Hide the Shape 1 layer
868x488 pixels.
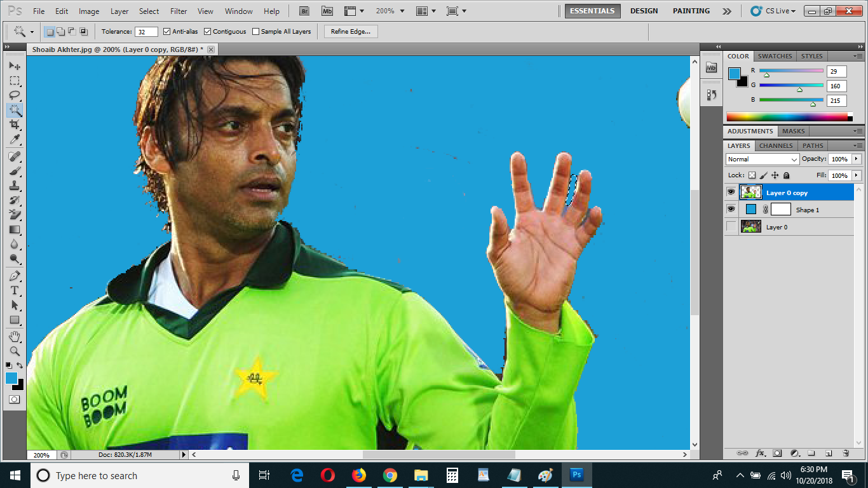point(731,209)
